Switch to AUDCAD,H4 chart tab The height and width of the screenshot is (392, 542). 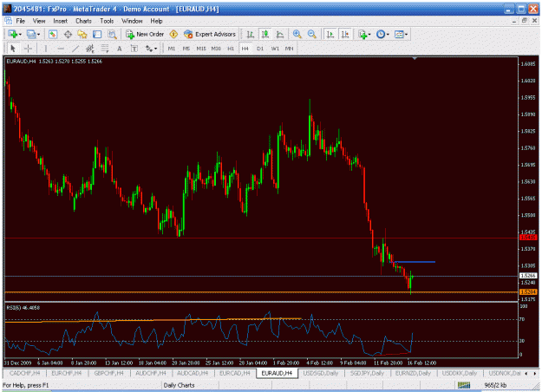click(193, 373)
